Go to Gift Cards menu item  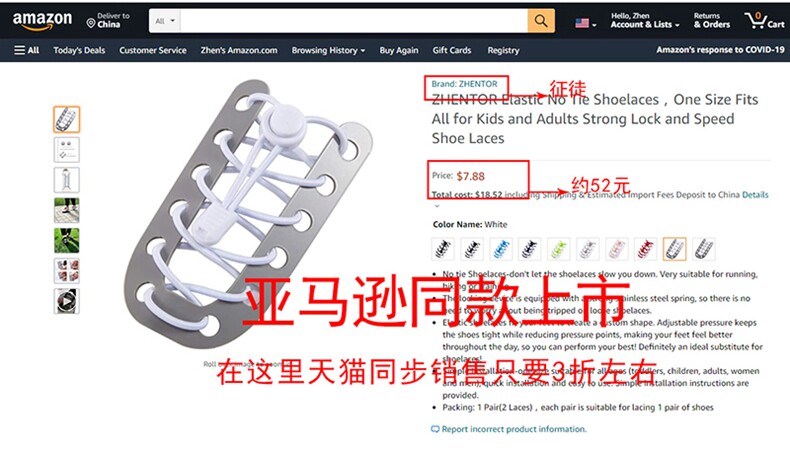click(451, 50)
